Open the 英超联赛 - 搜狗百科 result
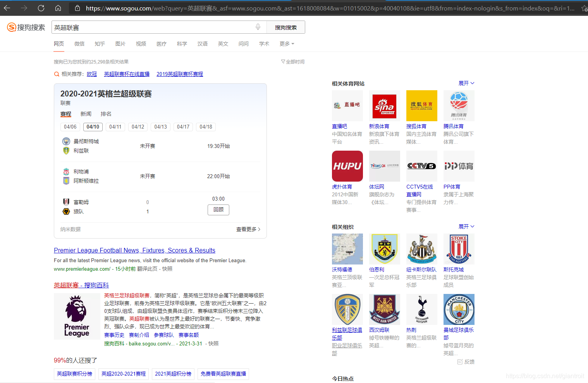This screenshot has width=588, height=383. pos(81,285)
